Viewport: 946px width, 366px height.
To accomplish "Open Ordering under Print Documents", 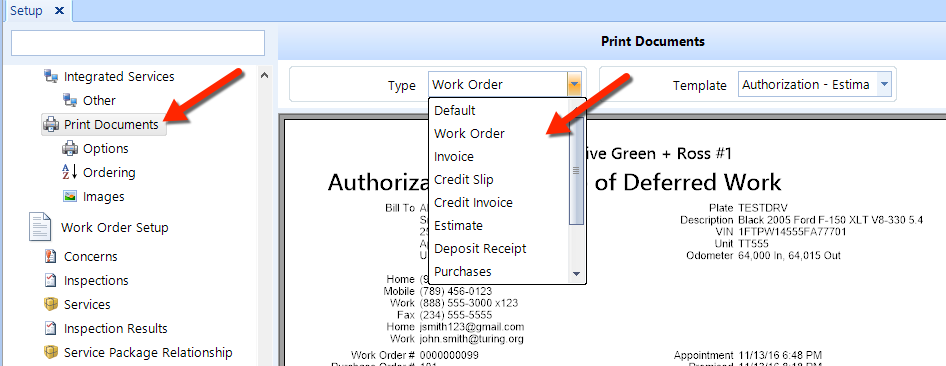I will 109,172.
